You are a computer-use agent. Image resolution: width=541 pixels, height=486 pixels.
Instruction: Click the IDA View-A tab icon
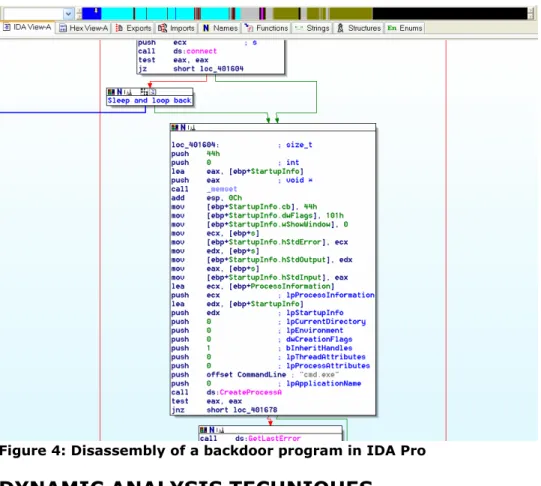pos(7,27)
